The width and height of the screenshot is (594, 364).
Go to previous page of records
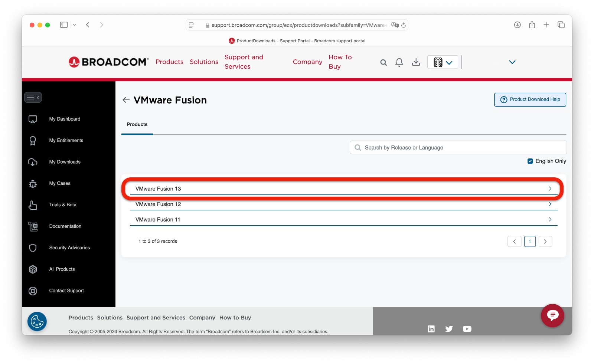click(514, 242)
